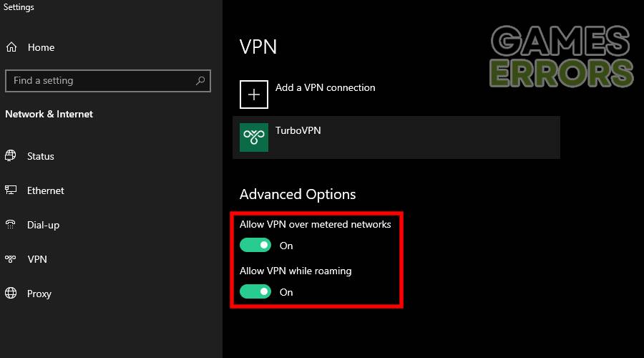
Task: Open the Proxy settings page
Action: [x=39, y=294]
